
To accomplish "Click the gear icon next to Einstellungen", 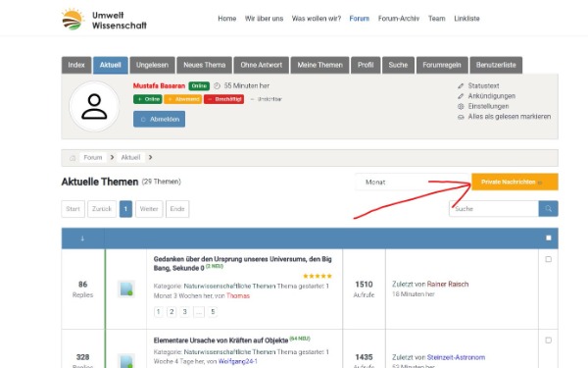I will (x=461, y=106).
